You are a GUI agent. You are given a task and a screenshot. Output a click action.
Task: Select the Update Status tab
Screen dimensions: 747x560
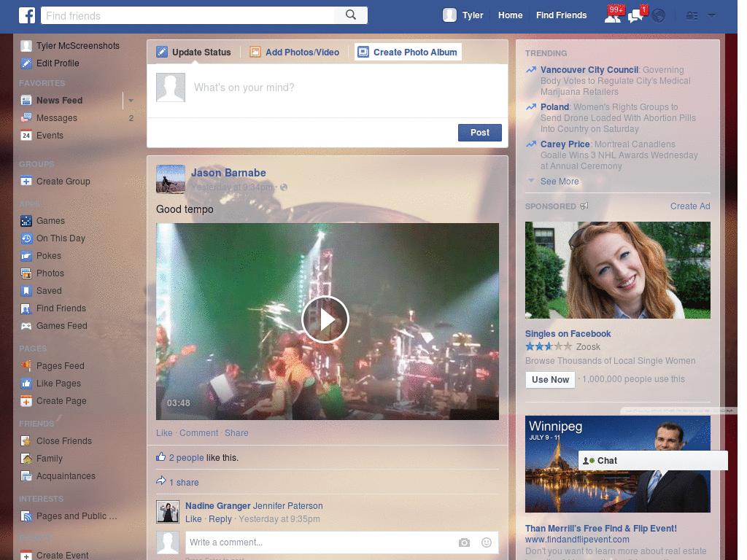193,52
